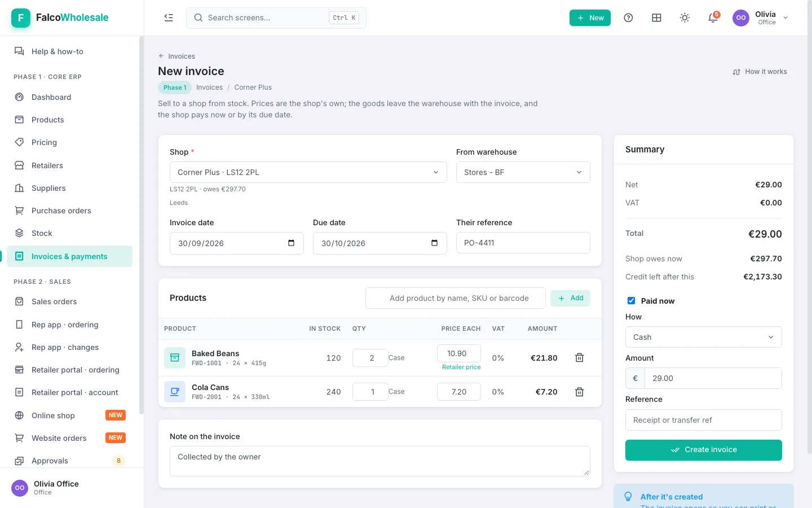This screenshot has height=508, width=812.
Task: Delete the Baked Beans line item
Action: pyautogui.click(x=579, y=358)
